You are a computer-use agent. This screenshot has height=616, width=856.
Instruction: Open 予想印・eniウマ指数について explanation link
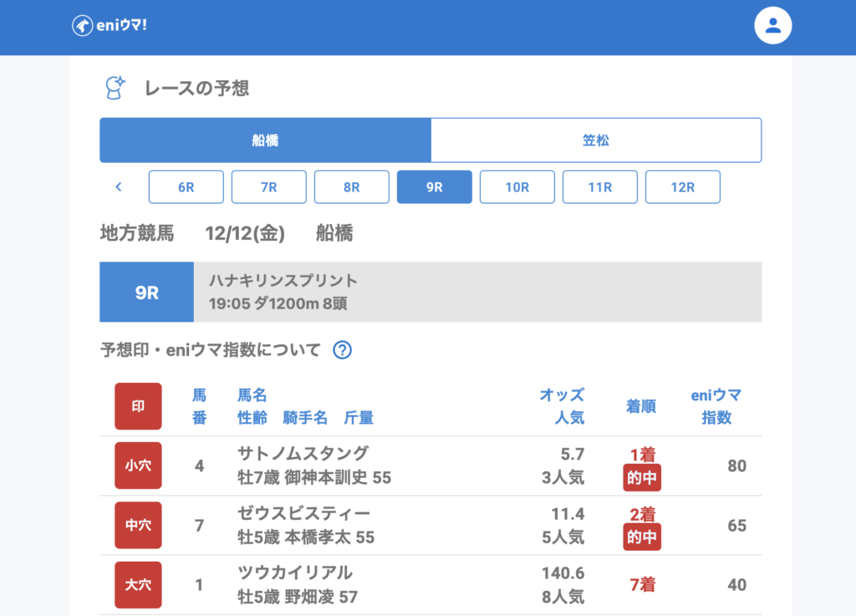click(210, 350)
